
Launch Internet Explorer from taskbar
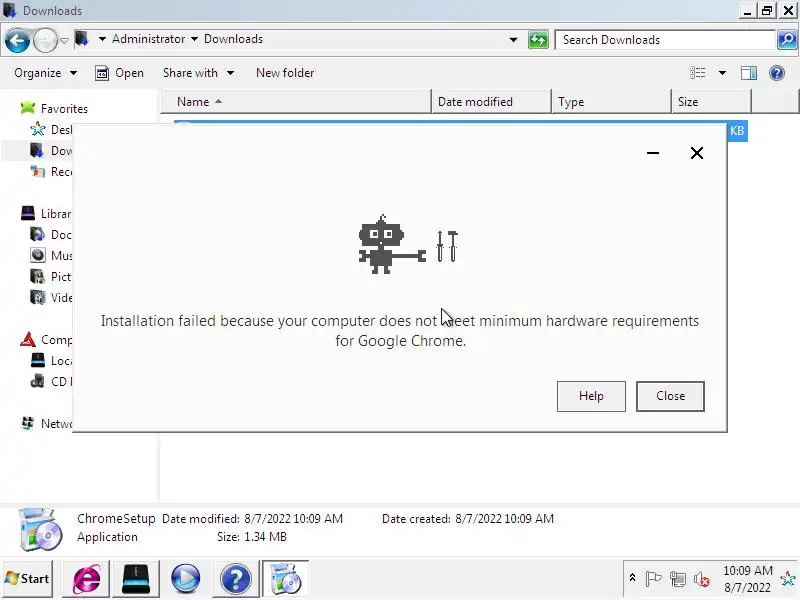[x=86, y=579]
